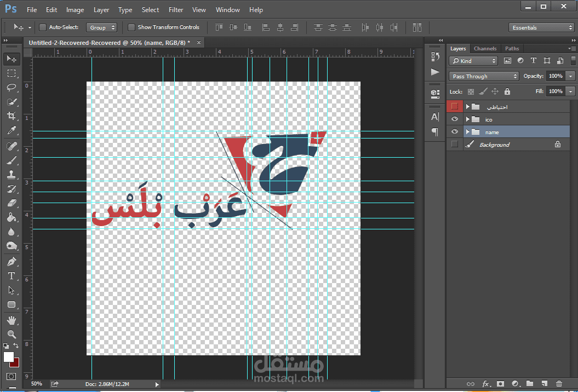Select the Blur tool
Viewport: 578px width, 392px height.
(12, 232)
